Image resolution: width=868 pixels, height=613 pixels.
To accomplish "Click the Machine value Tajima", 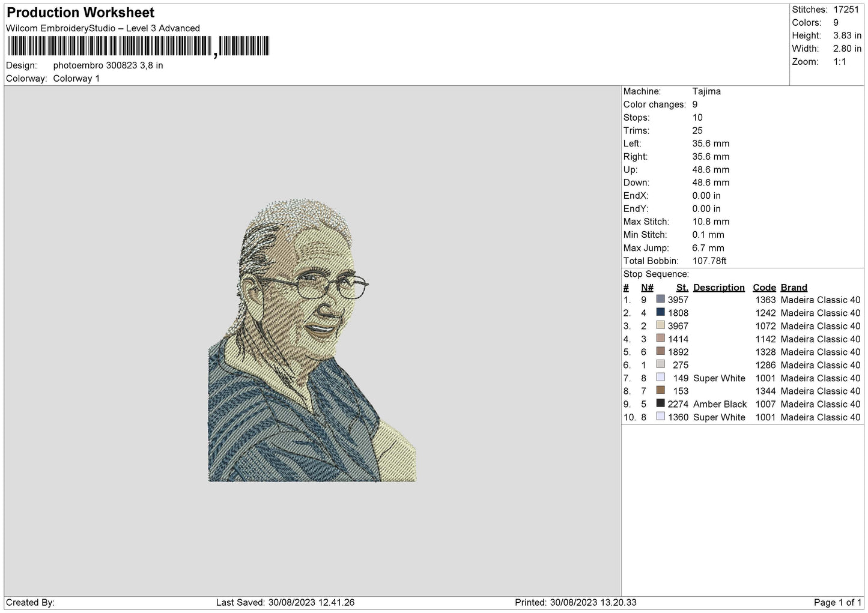I will click(x=706, y=91).
